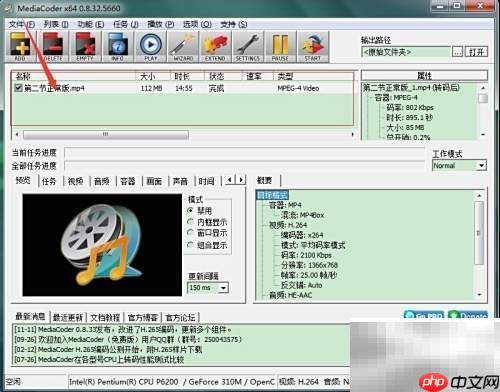Open the 任务(J) menu

point(126,24)
